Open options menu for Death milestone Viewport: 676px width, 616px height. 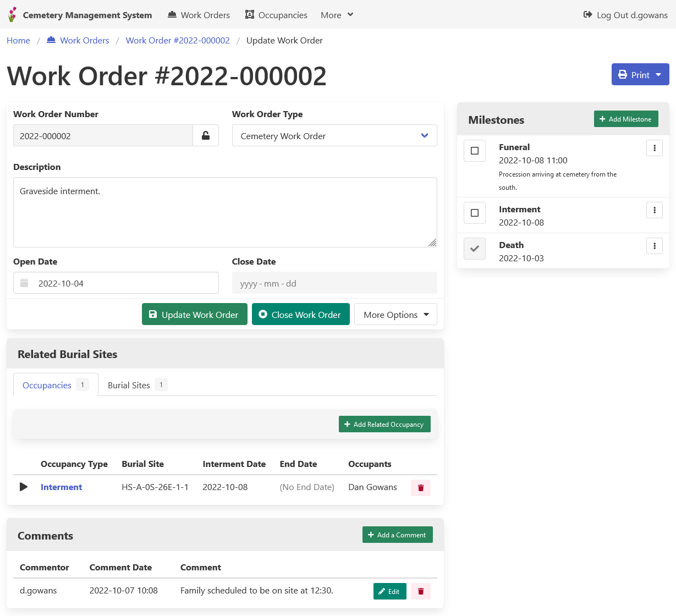click(655, 246)
